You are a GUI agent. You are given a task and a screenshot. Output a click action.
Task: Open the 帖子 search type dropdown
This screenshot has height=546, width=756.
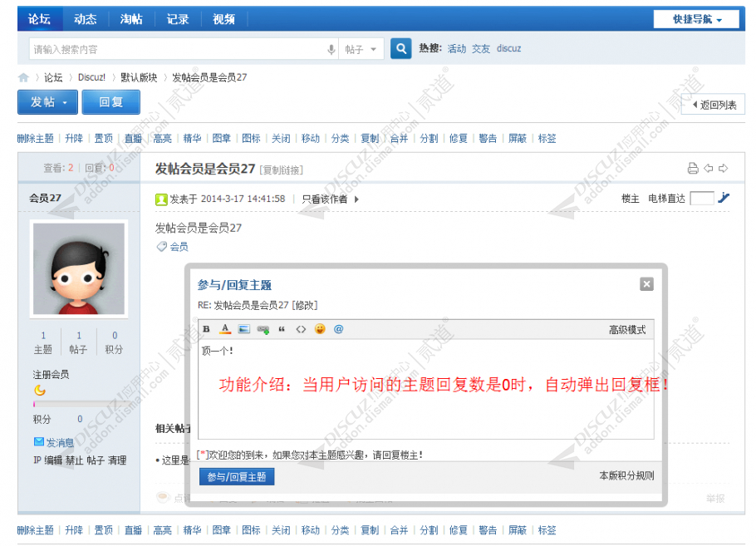coord(361,48)
